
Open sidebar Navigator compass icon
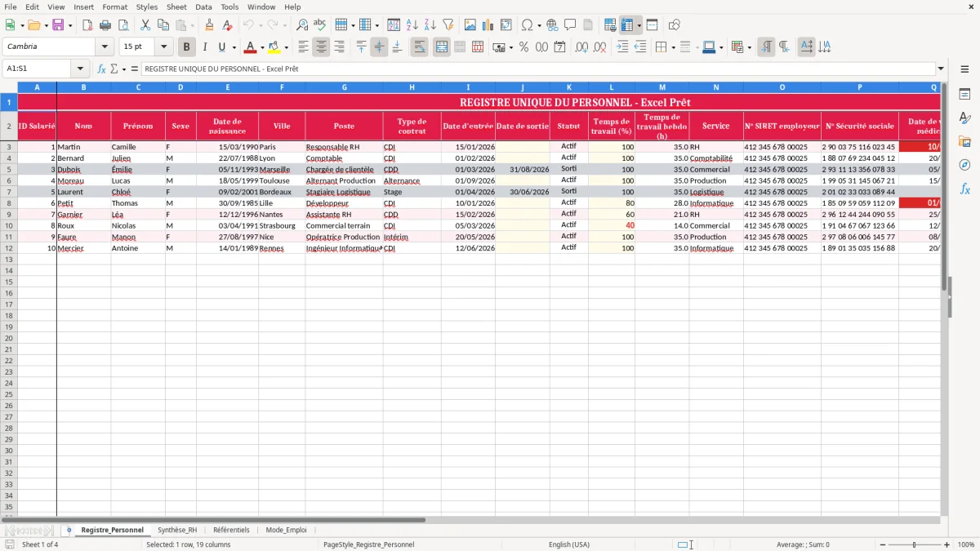(x=964, y=165)
